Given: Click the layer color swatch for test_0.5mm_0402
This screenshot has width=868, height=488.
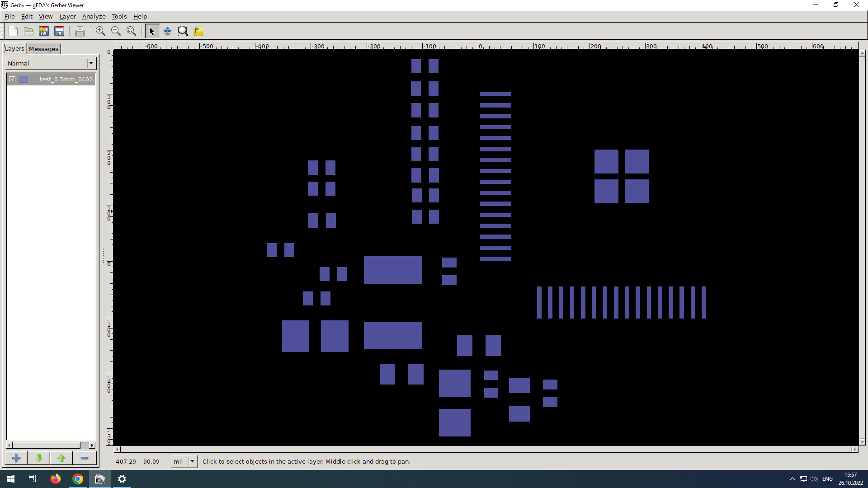Looking at the screenshot, I should click(24, 80).
